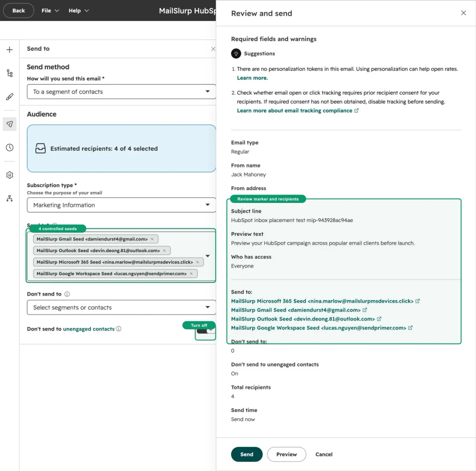Open Learn more about email tracking compliance
Image resolution: width=476 pixels, height=471 pixels.
pos(294,111)
